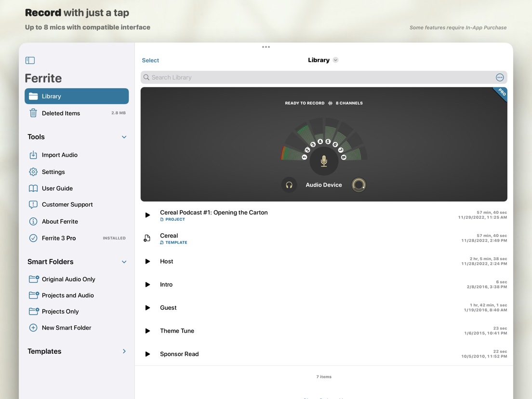Click the Audio Device label
532x399 pixels.
(324, 185)
